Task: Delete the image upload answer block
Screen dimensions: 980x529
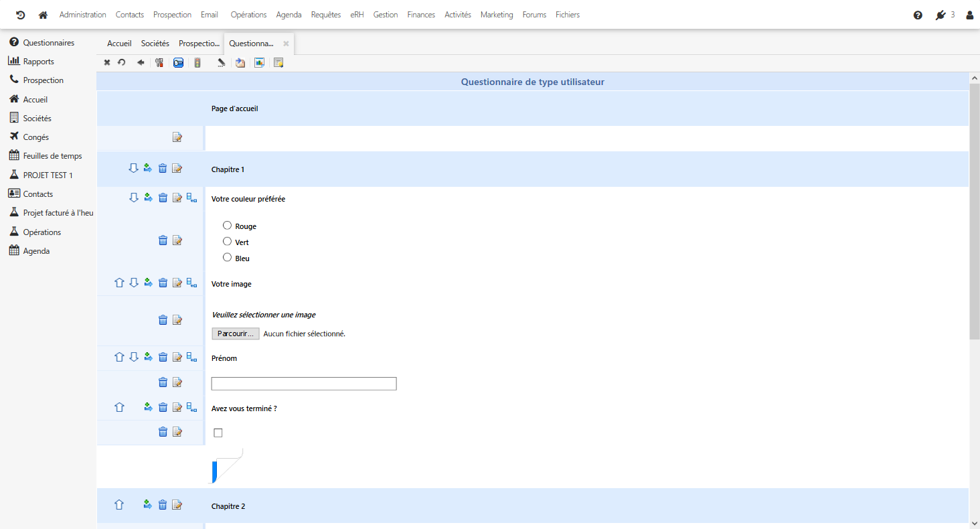Action: coord(163,320)
